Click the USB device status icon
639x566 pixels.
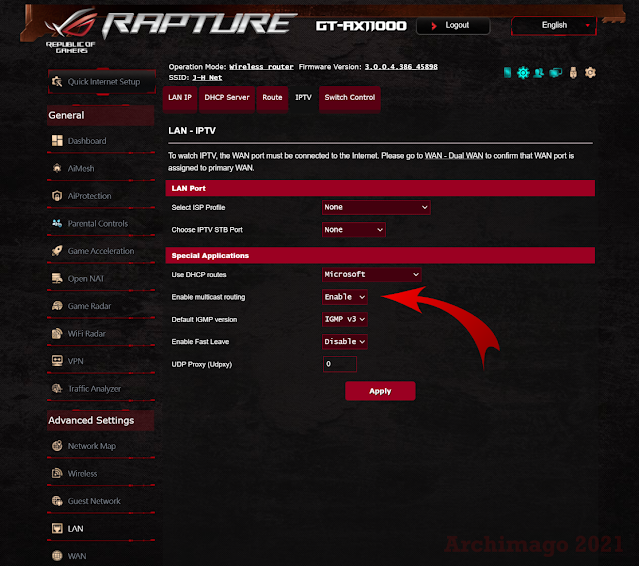coord(573,73)
